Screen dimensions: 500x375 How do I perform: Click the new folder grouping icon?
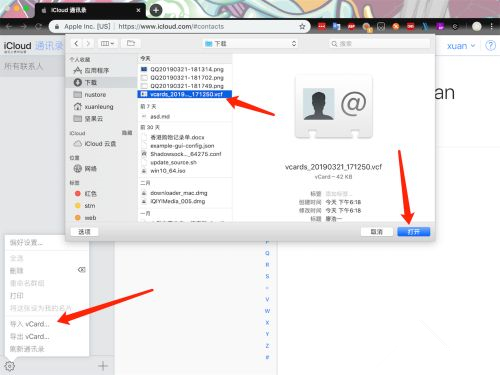131,43
